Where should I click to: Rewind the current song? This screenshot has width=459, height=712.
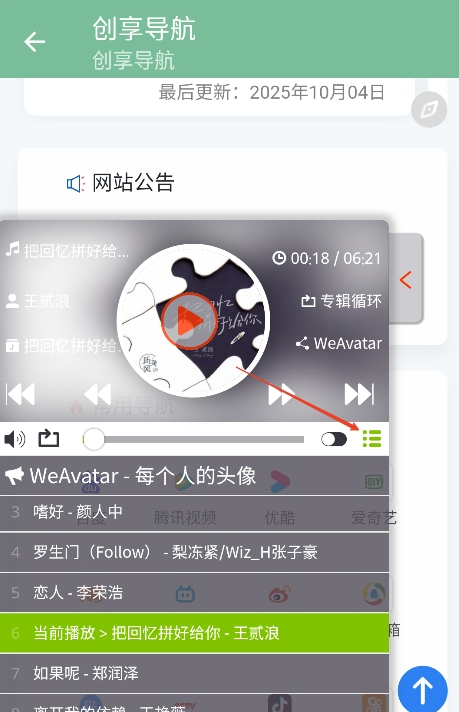tap(98, 394)
